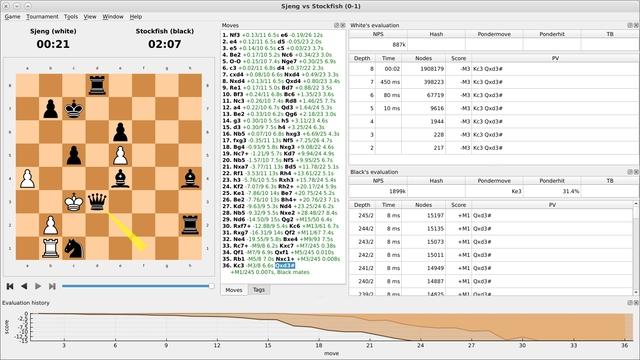Float the White's evaluation panel
Screen dimensions: 640x360
[x=630, y=25]
